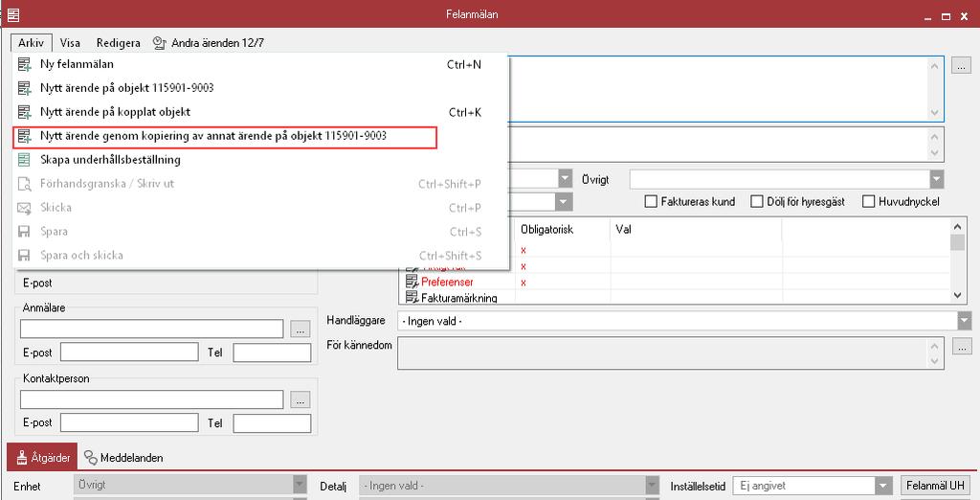Click the Kontaktperson E-post field
Screen dimensions: 980x500
click(x=129, y=423)
